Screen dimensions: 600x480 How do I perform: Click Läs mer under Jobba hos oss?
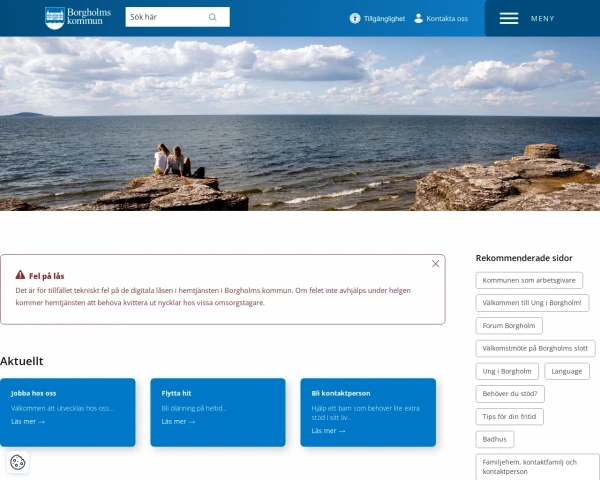(x=28, y=421)
